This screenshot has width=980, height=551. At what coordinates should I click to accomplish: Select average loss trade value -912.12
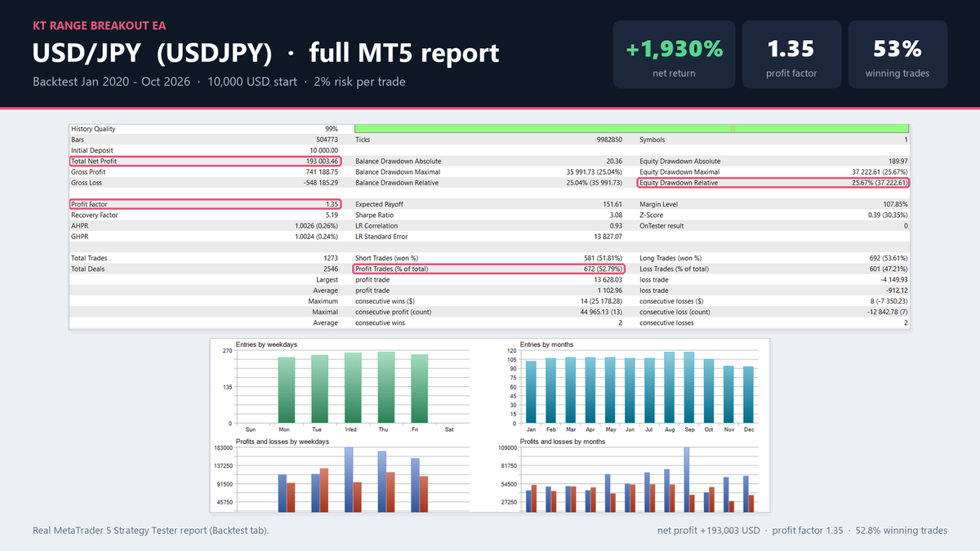(897, 290)
